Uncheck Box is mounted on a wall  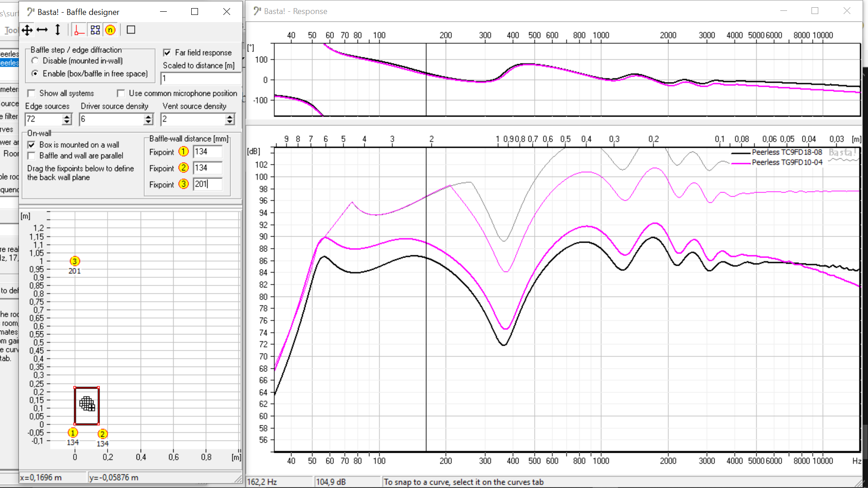tap(32, 145)
